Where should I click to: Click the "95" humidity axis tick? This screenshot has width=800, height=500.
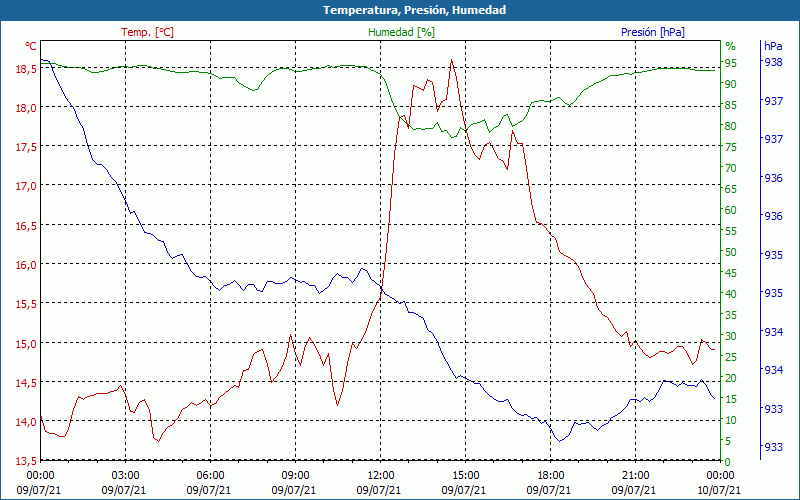731,63
